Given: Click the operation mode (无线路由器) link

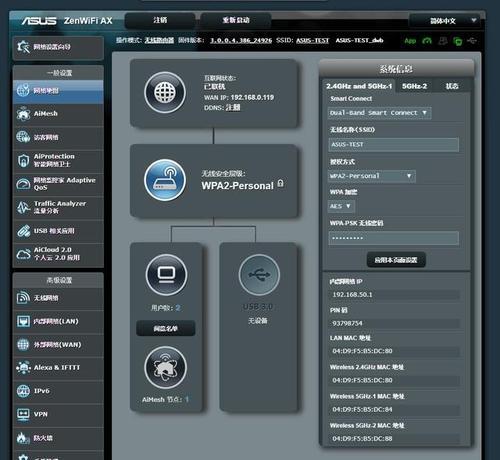Looking at the screenshot, I should [x=159, y=40].
